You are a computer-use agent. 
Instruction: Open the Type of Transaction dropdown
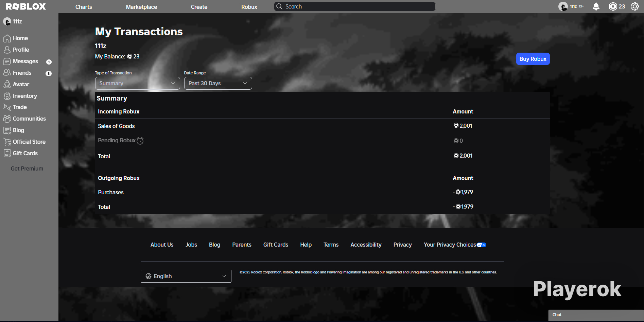pos(138,83)
